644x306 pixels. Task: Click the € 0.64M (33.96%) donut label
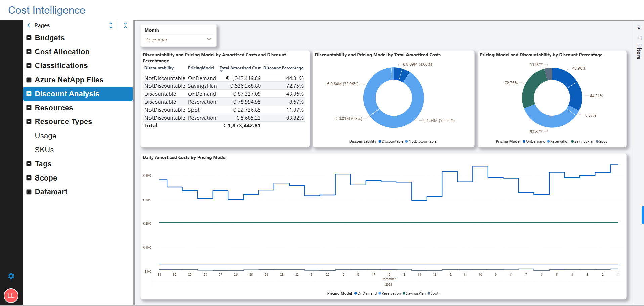(343, 84)
